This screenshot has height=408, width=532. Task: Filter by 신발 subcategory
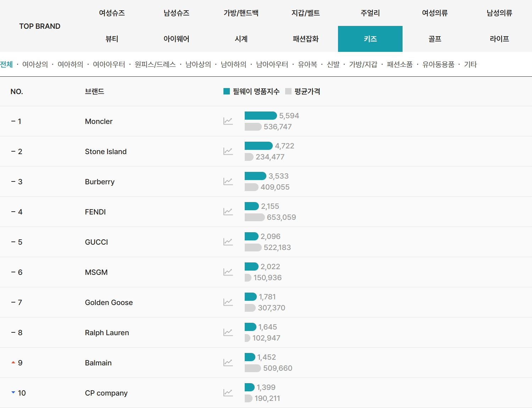pos(333,64)
